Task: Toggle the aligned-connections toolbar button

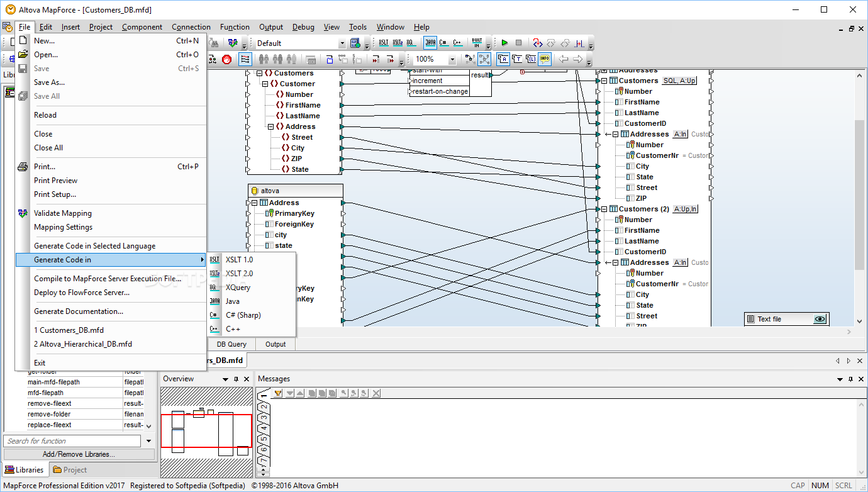Action: [x=245, y=59]
